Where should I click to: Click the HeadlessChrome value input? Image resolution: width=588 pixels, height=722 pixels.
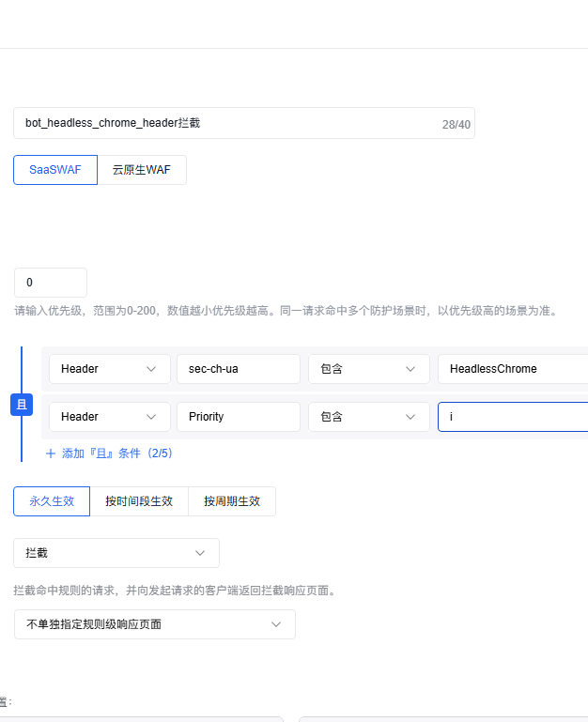[x=513, y=369]
